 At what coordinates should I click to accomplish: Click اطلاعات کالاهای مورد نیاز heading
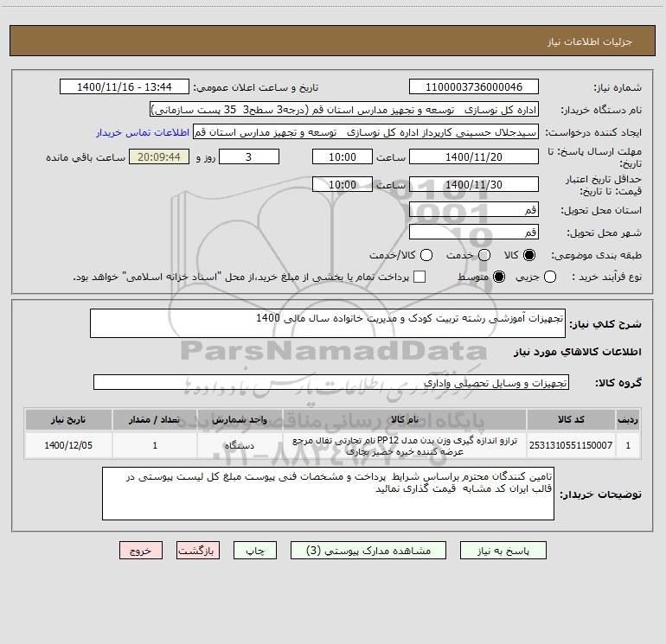[x=577, y=352]
